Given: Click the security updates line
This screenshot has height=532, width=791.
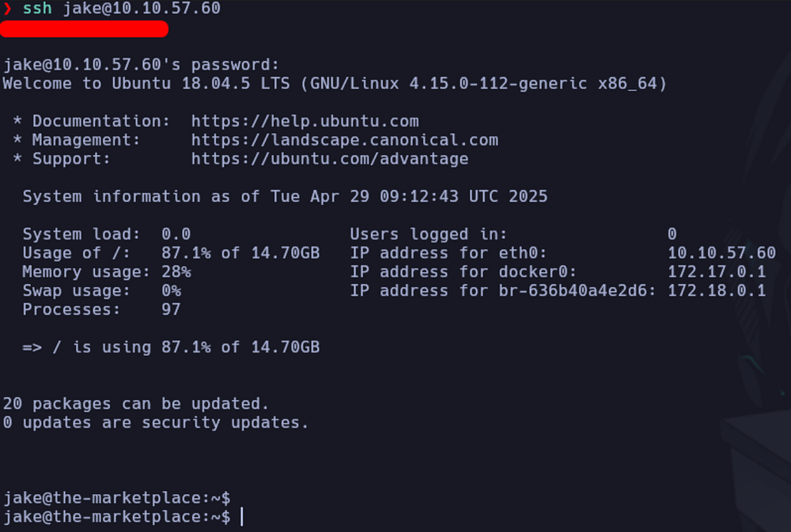Looking at the screenshot, I should tap(155, 422).
